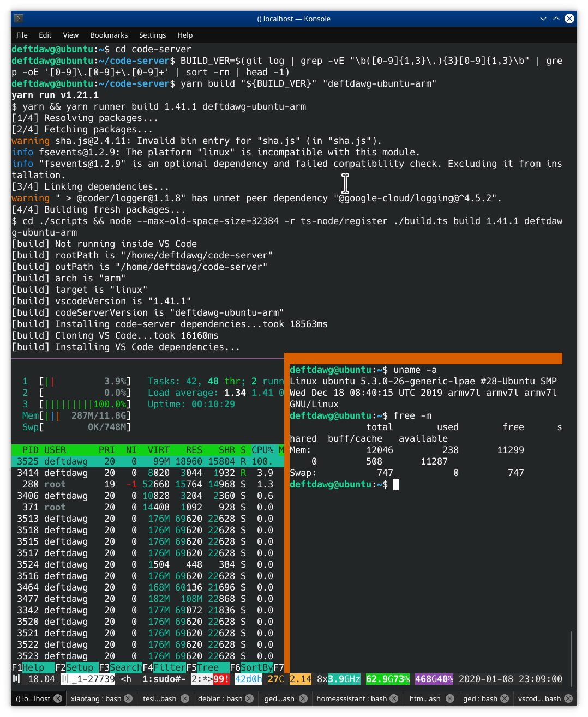Click the Swp usage meter 0K/748M
Viewport: 588px width, 717px height.
click(x=77, y=427)
